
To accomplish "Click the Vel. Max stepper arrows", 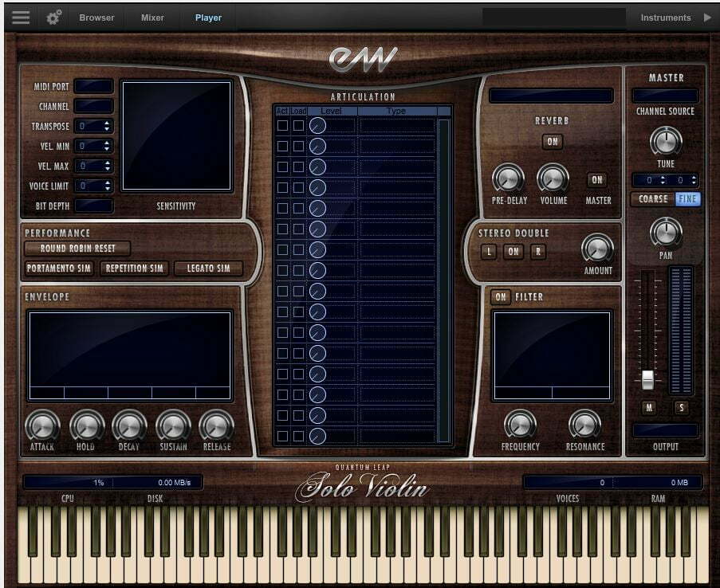I will [x=107, y=166].
